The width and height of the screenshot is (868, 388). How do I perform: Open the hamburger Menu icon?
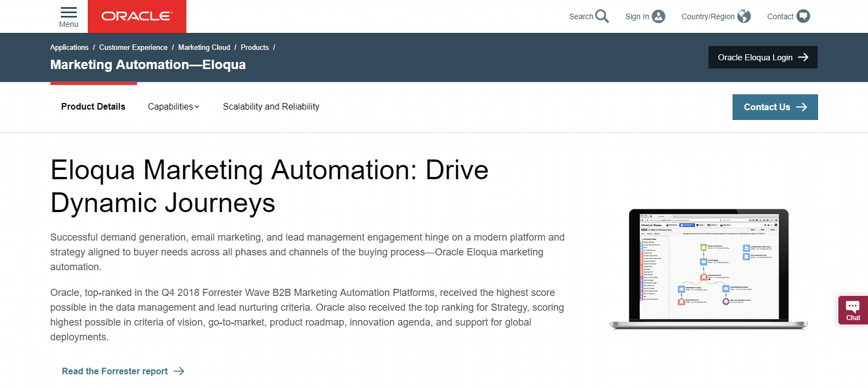click(x=69, y=12)
